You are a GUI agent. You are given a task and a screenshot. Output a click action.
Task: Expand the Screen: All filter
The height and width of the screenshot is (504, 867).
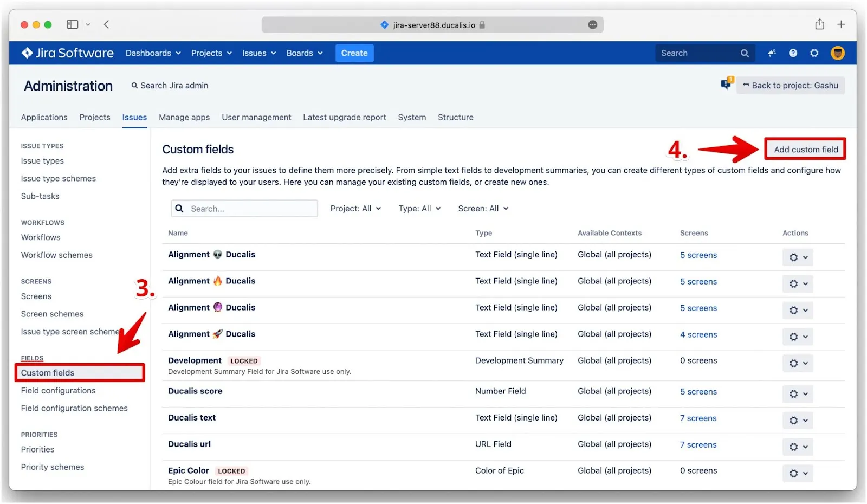tap(482, 208)
